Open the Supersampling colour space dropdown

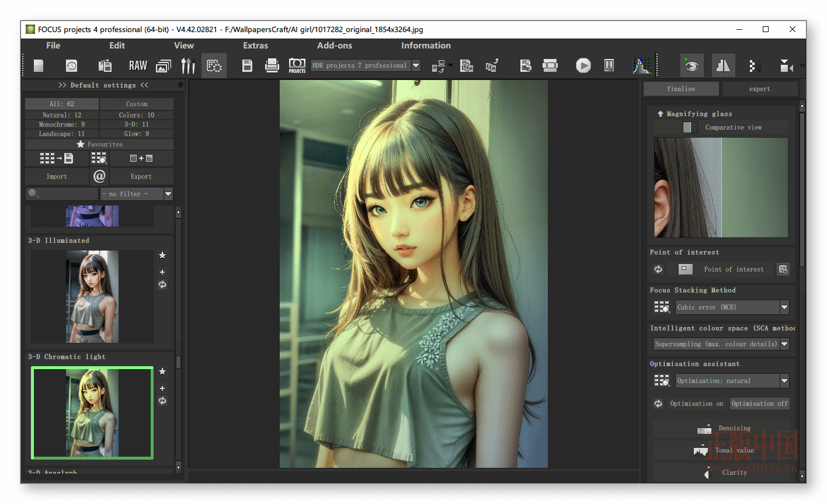pyautogui.click(x=784, y=344)
